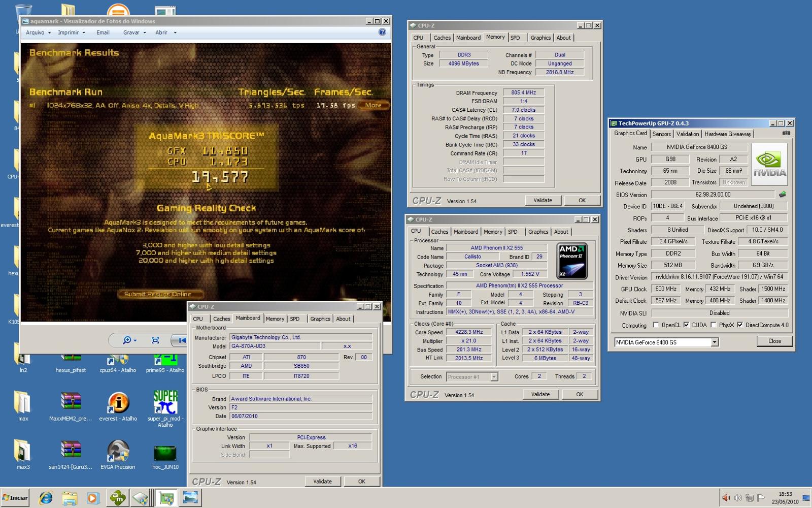
Task: Click Validate in CPU-Z Mainboard window
Action: [x=322, y=482]
